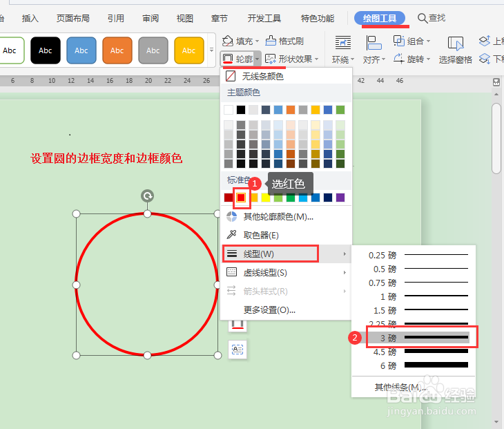Click the Shape Effects (形状效果) icon
This screenshot has width=504, height=429.
click(271, 59)
